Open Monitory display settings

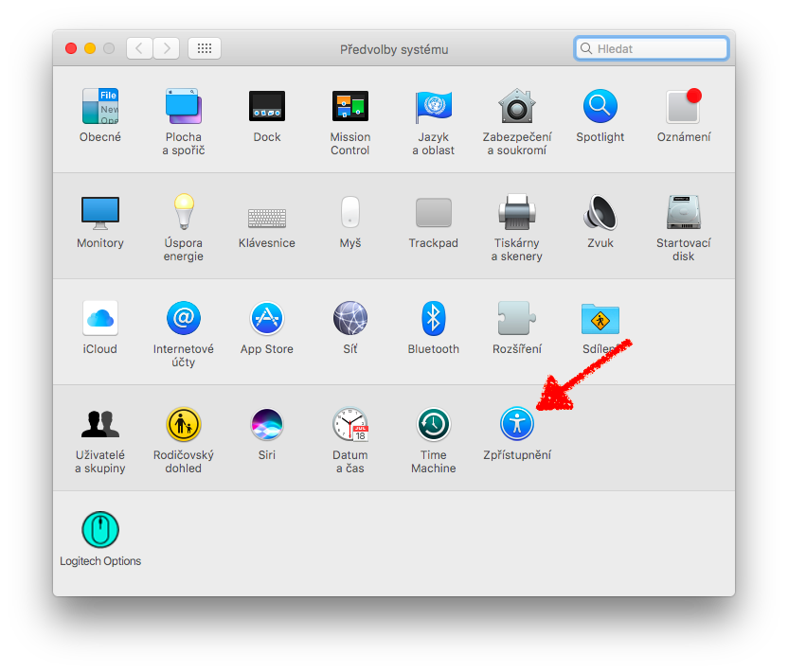coord(100,212)
